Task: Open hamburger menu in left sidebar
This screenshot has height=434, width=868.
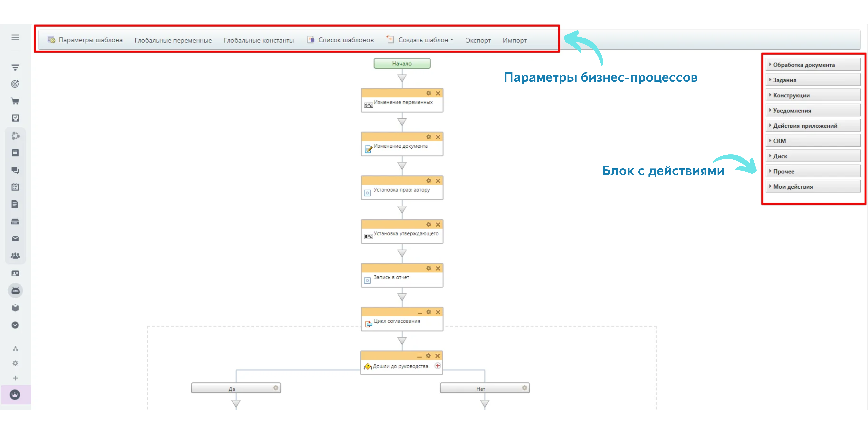Action: [x=15, y=37]
